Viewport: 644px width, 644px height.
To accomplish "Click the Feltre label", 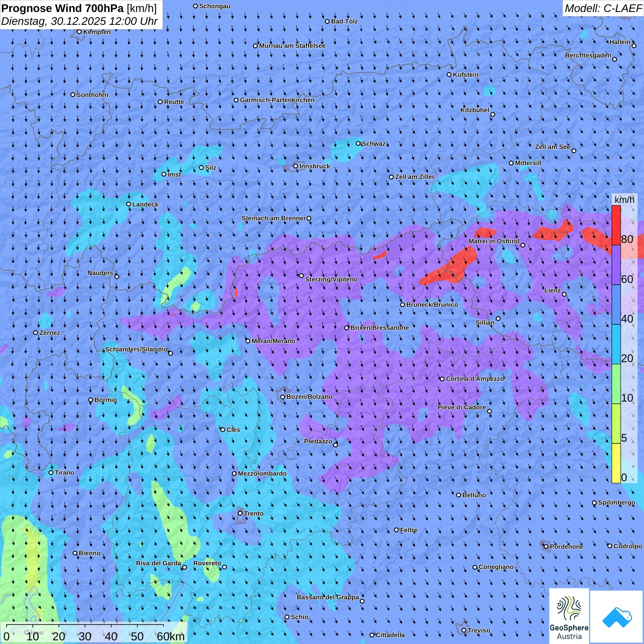I will point(408,530).
